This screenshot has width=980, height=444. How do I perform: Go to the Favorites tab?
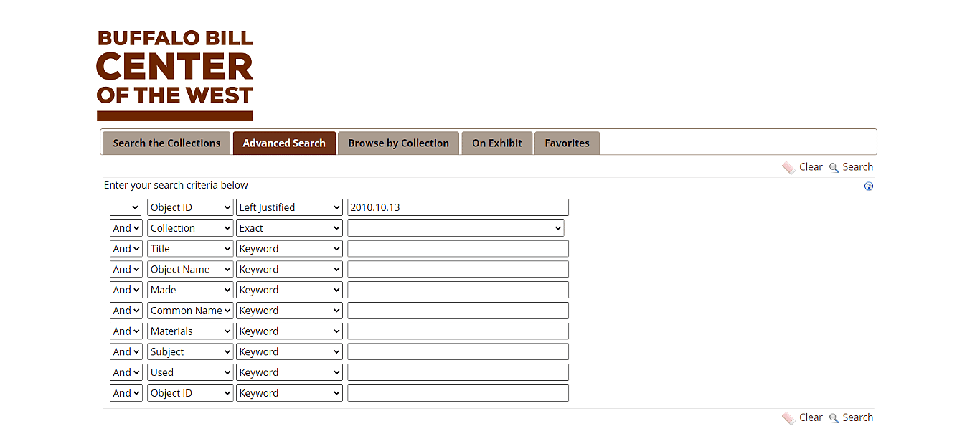pyautogui.click(x=567, y=143)
